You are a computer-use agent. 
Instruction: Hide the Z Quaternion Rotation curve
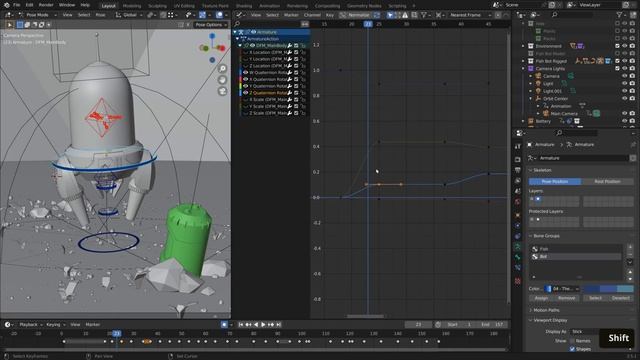(x=246, y=93)
